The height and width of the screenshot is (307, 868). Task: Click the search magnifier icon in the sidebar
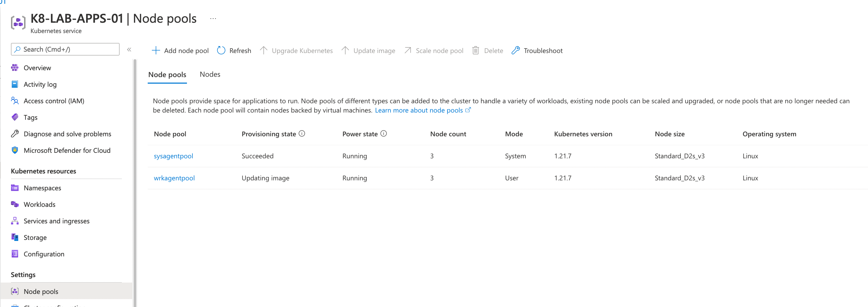pos(17,49)
